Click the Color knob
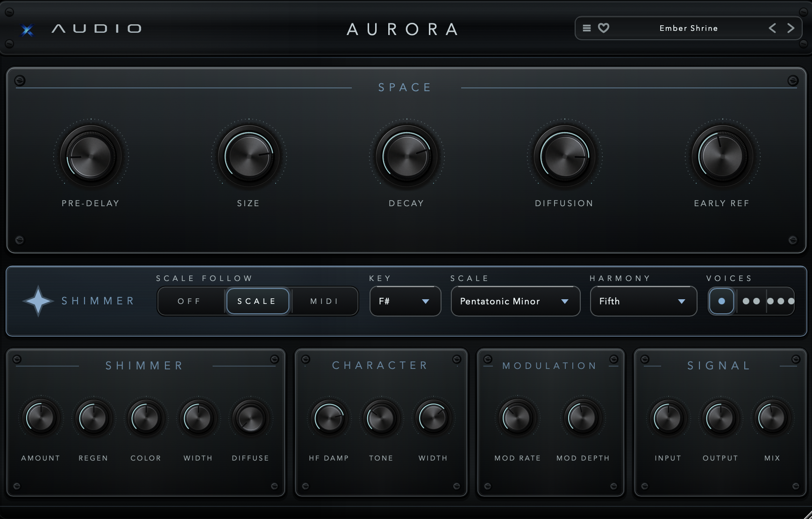 (x=146, y=418)
